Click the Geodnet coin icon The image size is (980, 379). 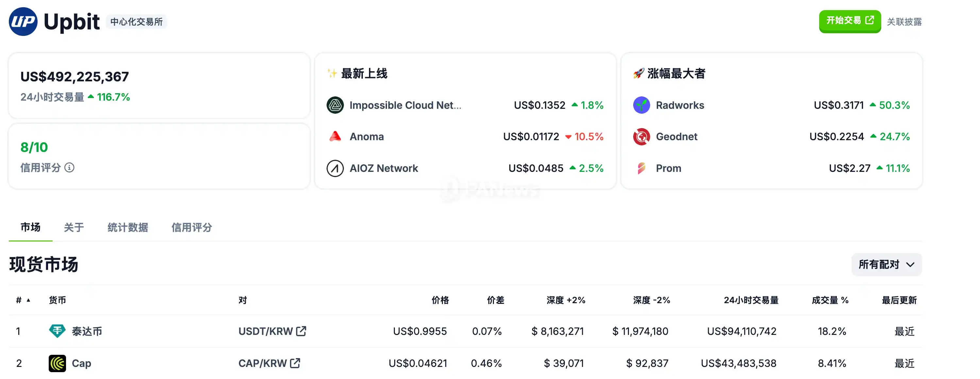641,137
